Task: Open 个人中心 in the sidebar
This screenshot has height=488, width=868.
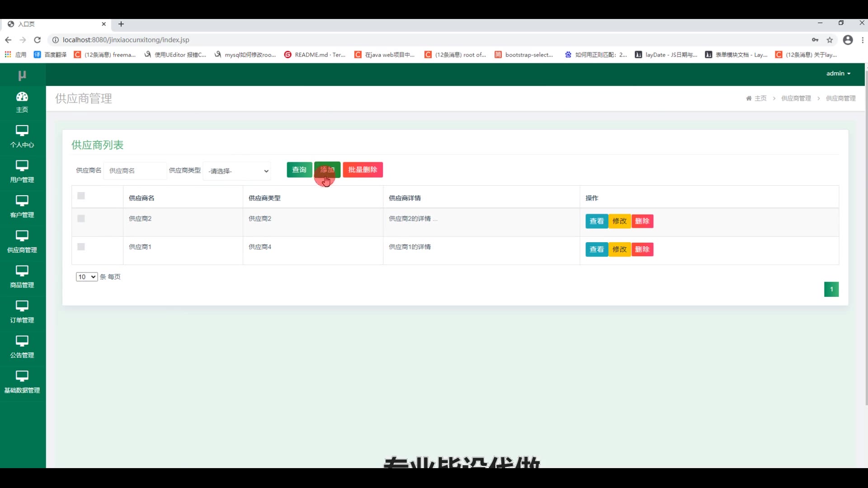Action: point(22,136)
